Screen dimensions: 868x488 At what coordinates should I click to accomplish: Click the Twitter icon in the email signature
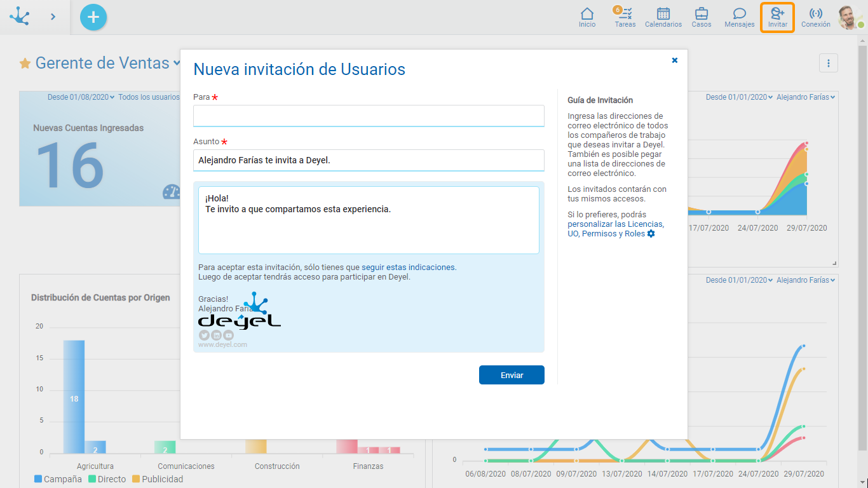click(x=204, y=334)
